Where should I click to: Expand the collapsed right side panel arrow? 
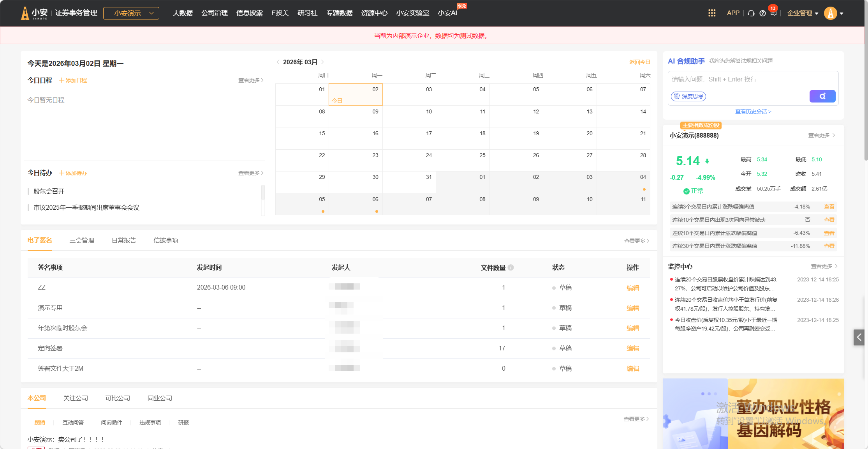[x=859, y=337]
